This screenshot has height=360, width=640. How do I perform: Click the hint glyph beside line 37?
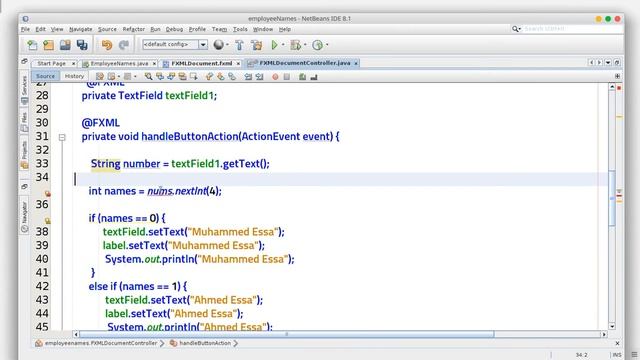(x=48, y=220)
